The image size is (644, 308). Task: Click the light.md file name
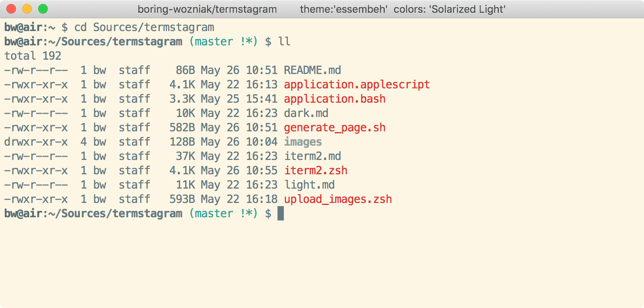pyautogui.click(x=309, y=185)
